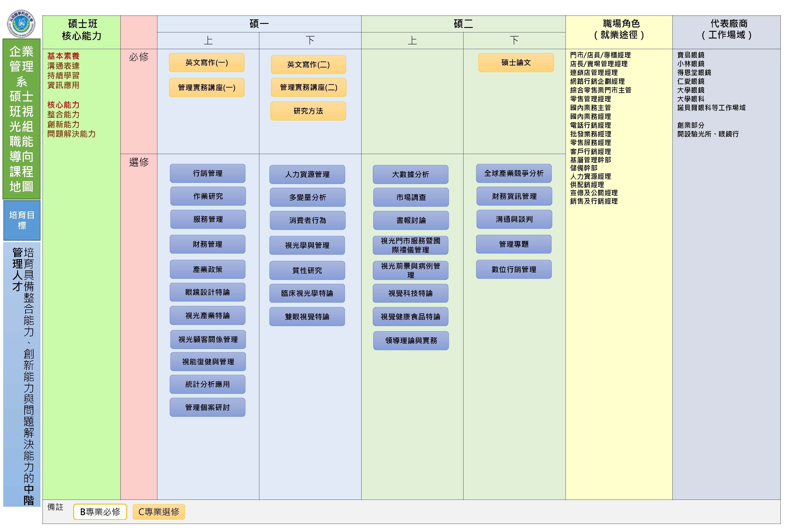
Task: Select the 財務資訊管理 elective box
Action: pyautogui.click(x=514, y=196)
